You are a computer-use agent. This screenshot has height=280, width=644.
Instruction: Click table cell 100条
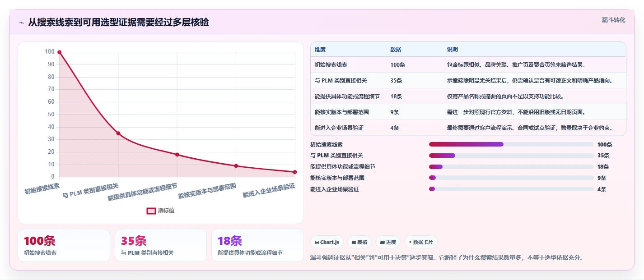tap(398, 65)
